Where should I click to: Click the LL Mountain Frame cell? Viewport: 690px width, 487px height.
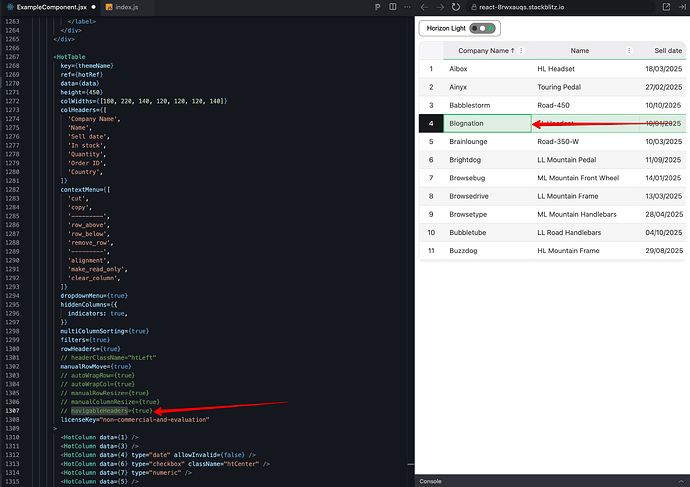(x=585, y=196)
